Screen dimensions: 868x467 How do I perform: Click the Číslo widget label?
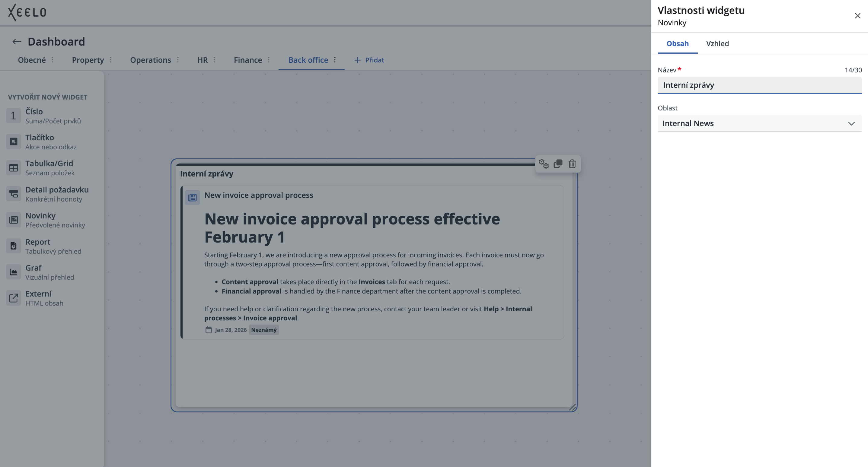tap(34, 111)
